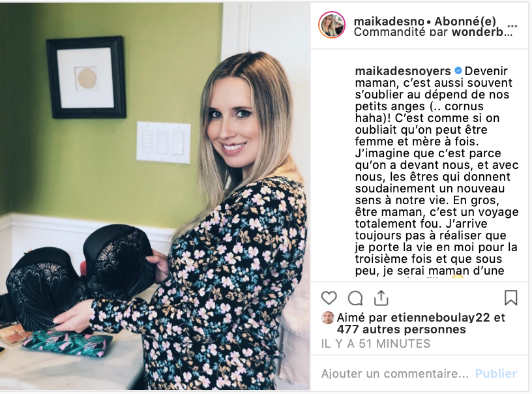This screenshot has width=532, height=394.
Task: Focus the Ajouter un commentaire field
Action: tap(395, 373)
